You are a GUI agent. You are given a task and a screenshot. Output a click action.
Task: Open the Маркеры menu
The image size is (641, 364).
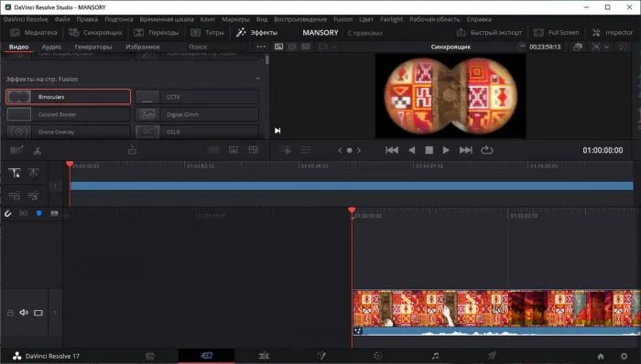[235, 19]
